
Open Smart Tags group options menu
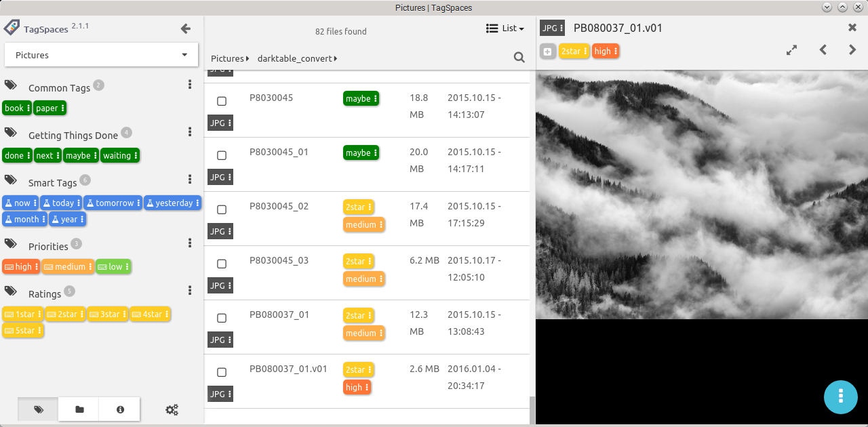coord(190,180)
